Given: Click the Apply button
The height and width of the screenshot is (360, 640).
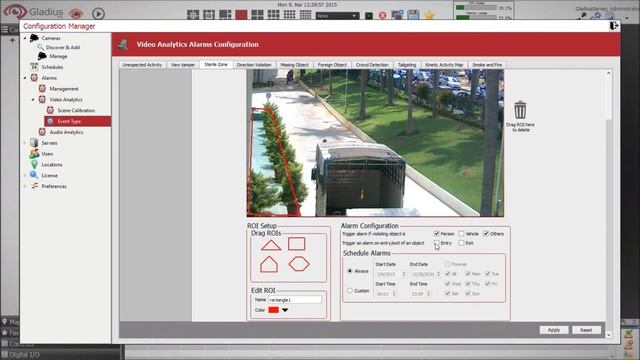Looking at the screenshot, I should (554, 330).
